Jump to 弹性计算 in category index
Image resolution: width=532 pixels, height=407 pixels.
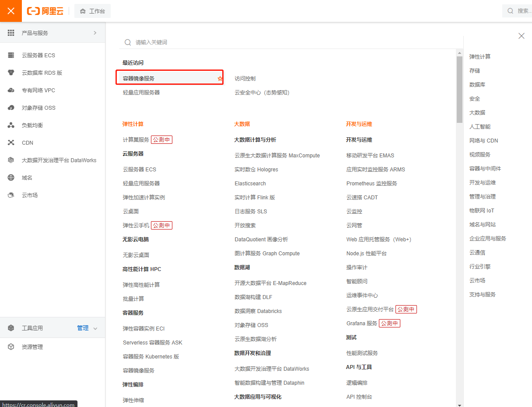[x=480, y=57]
